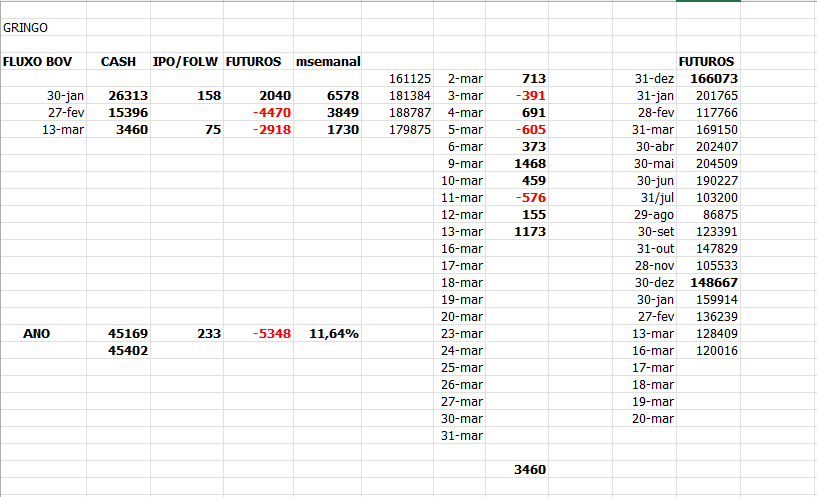This screenshot has width=817, height=497.
Task: Click bold futuros value 148667
Action: (709, 283)
